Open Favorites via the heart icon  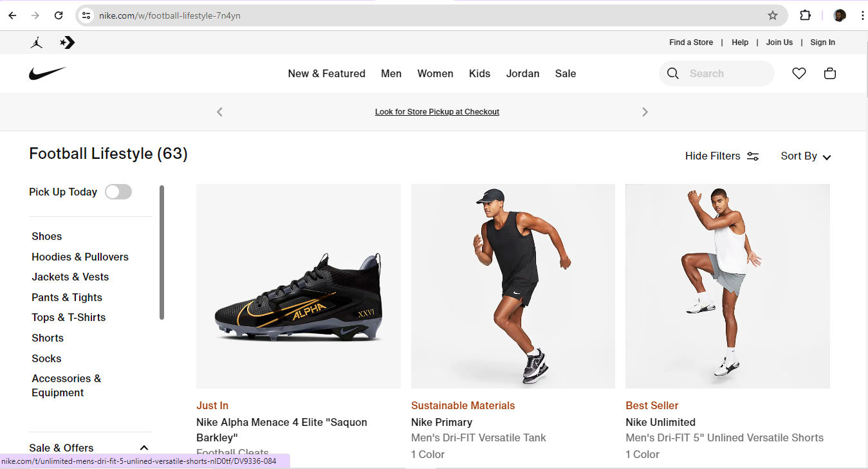tap(799, 73)
